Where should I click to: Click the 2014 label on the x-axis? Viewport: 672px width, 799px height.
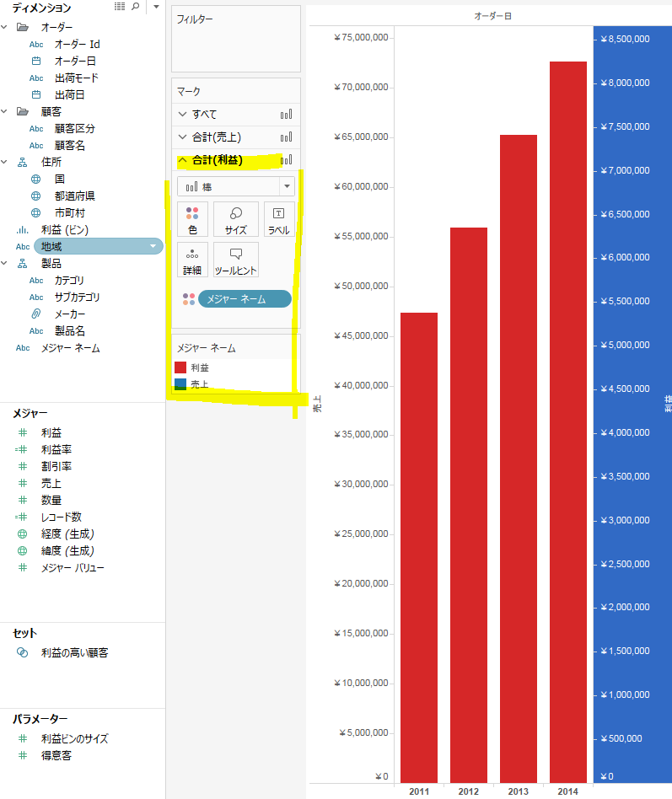click(x=568, y=791)
